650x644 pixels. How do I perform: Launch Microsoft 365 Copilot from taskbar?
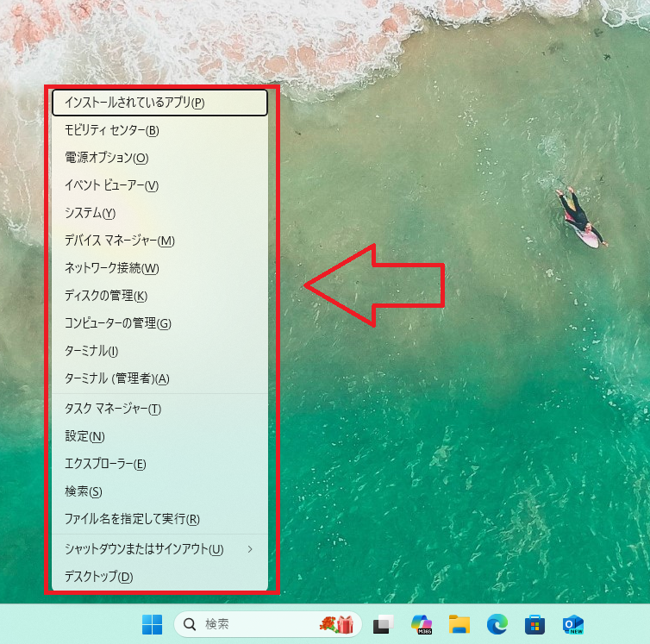422,624
